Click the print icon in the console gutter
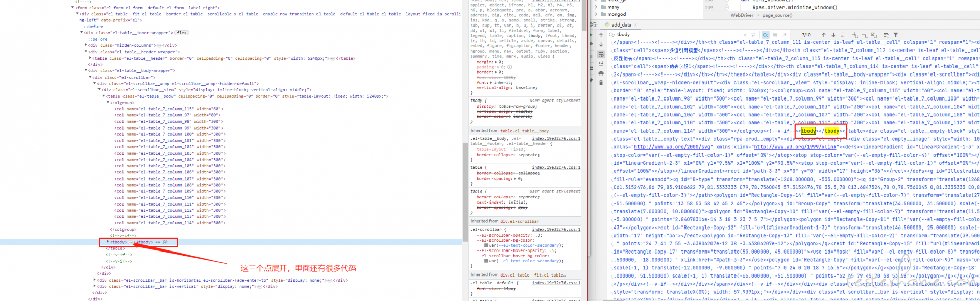 click(x=601, y=73)
